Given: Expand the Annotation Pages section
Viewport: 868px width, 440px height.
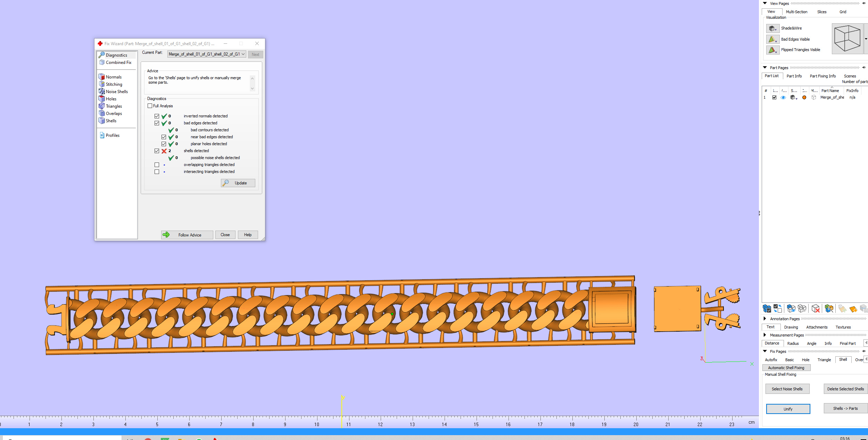Looking at the screenshot, I should (x=764, y=318).
